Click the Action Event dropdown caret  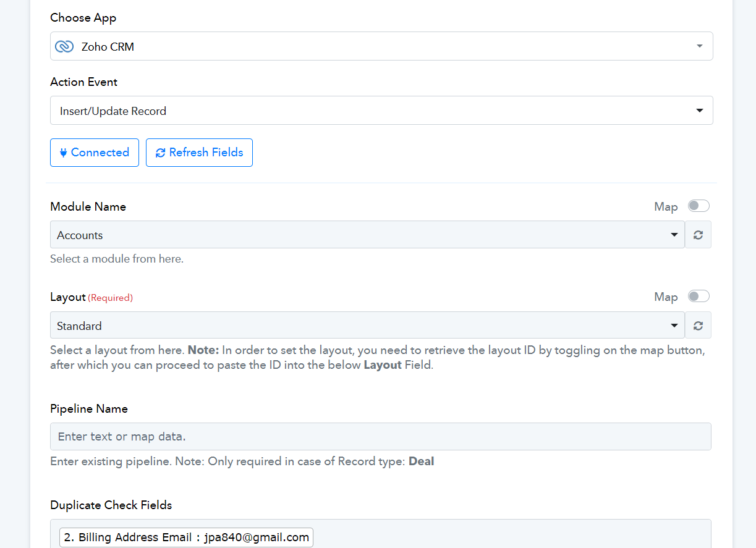[699, 111]
